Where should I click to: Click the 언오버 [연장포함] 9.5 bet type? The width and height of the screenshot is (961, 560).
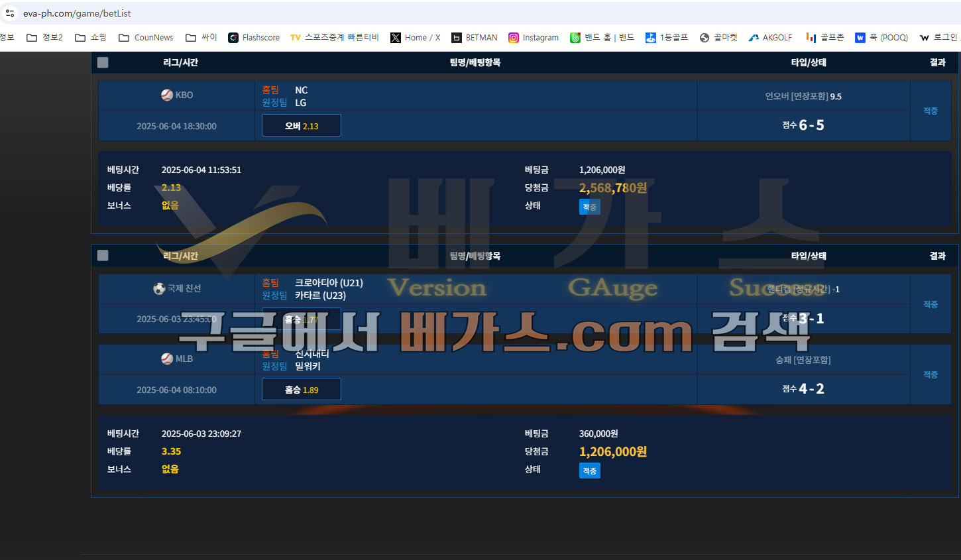pyautogui.click(x=803, y=96)
